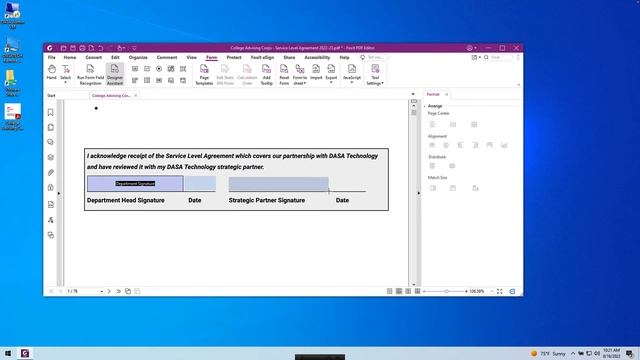Screen dimensions: 640x360
Task: Collapse the Arrange section
Action: (x=425, y=106)
